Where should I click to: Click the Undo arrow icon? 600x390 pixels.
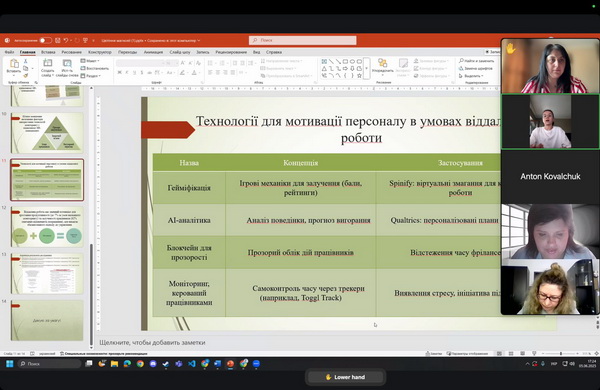click(66, 40)
